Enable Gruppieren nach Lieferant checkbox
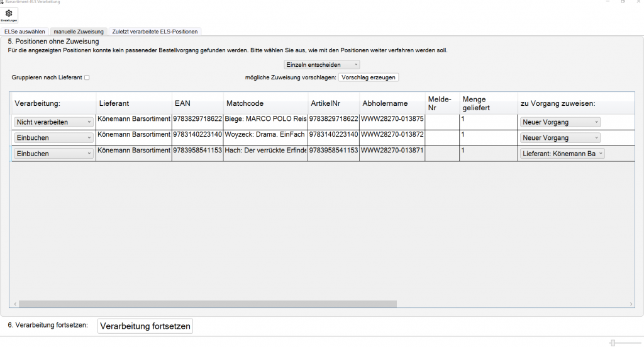This screenshot has width=644, height=347. coord(87,77)
